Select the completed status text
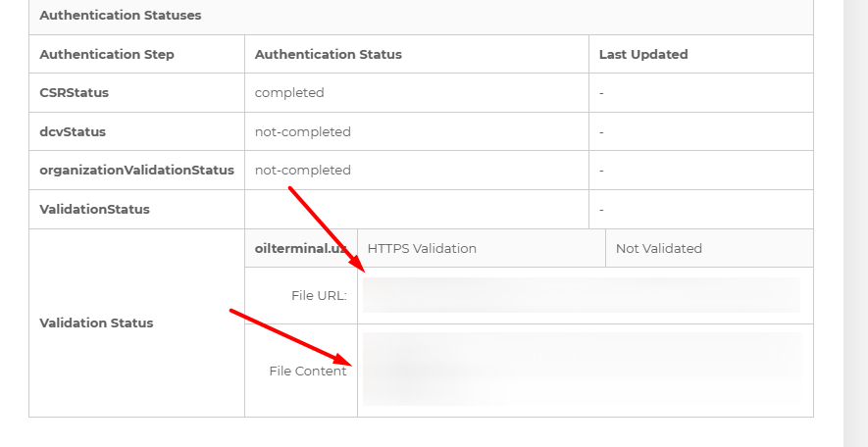Image resolution: width=868 pixels, height=447 pixels. [289, 92]
